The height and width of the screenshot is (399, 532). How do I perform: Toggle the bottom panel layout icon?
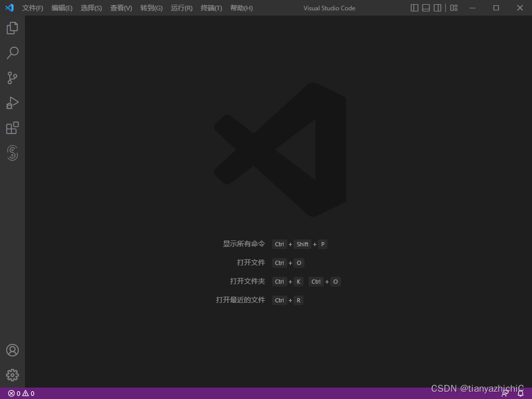[x=426, y=8]
